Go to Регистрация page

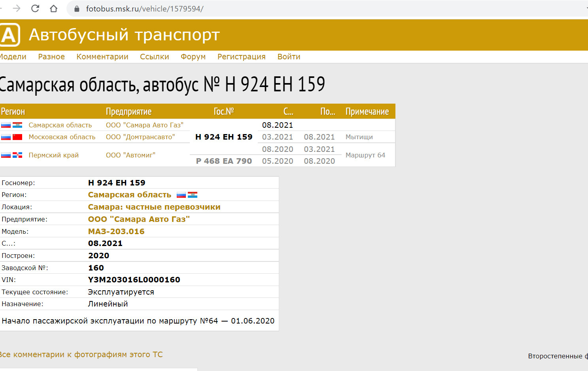[x=242, y=57]
